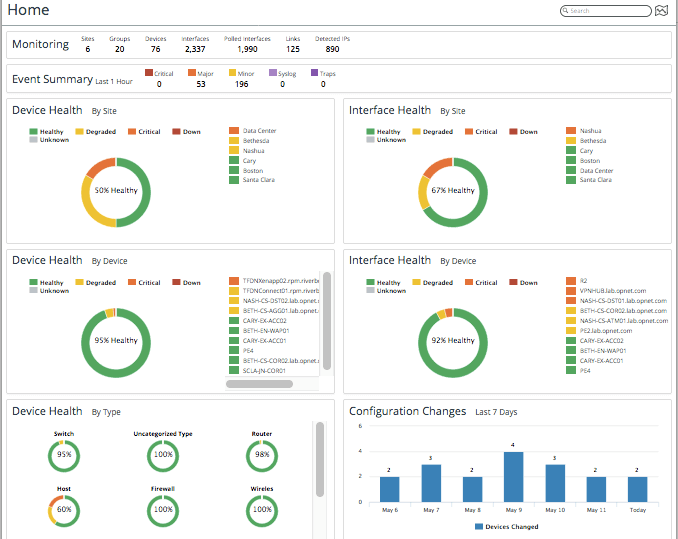The height and width of the screenshot is (539, 678).
Task: Click the map view icon beside search
Action: coord(662,10)
